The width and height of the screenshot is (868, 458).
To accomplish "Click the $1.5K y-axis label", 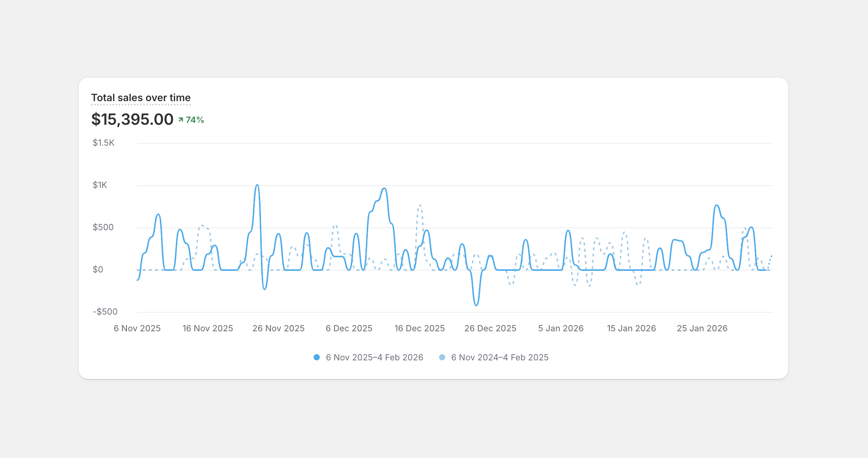I will click(103, 143).
